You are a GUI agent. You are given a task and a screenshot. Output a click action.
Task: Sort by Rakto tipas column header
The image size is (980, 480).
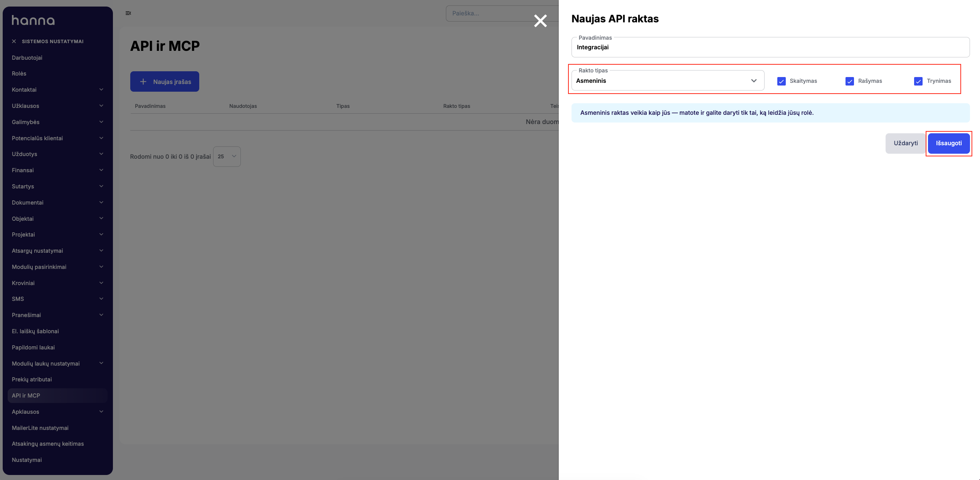coord(457,106)
